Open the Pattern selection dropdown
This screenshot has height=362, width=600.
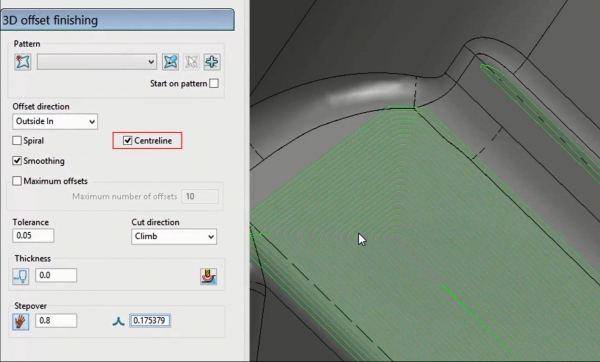tap(97, 62)
